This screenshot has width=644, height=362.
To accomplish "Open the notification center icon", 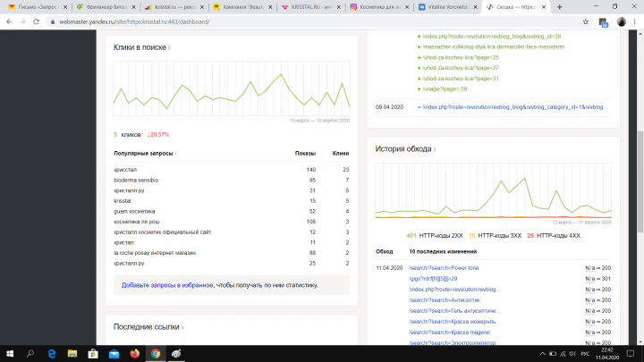I will [631, 354].
